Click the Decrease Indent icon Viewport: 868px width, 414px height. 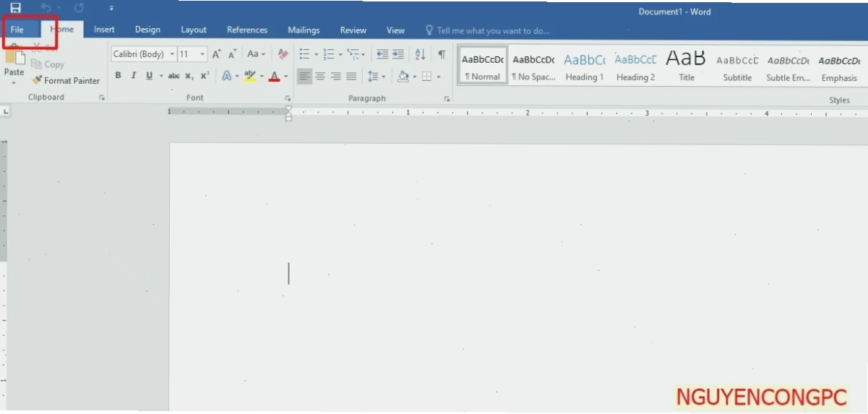tap(382, 54)
